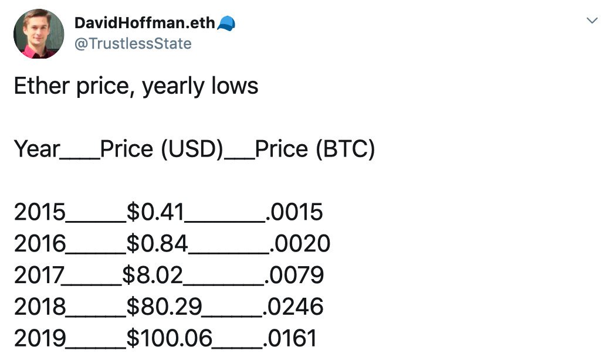Click the DavidHoffman.eth display name
Image resolution: width=613 pixels, height=364 pixels.
click(145, 23)
